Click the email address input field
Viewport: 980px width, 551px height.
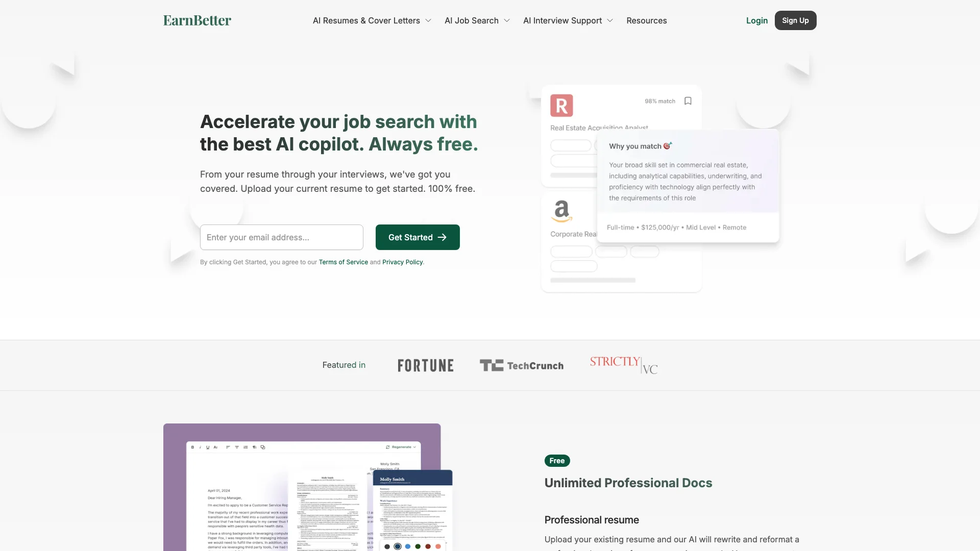point(281,237)
